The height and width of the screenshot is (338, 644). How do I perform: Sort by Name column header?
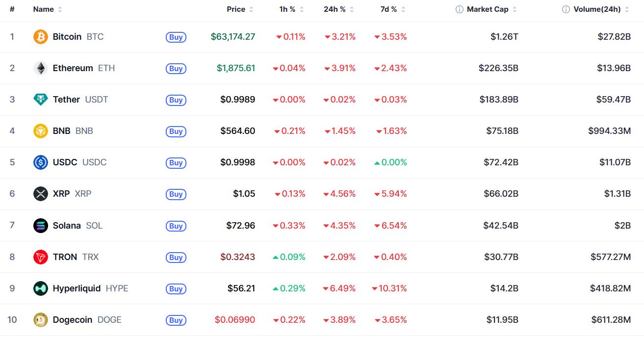tap(48, 9)
